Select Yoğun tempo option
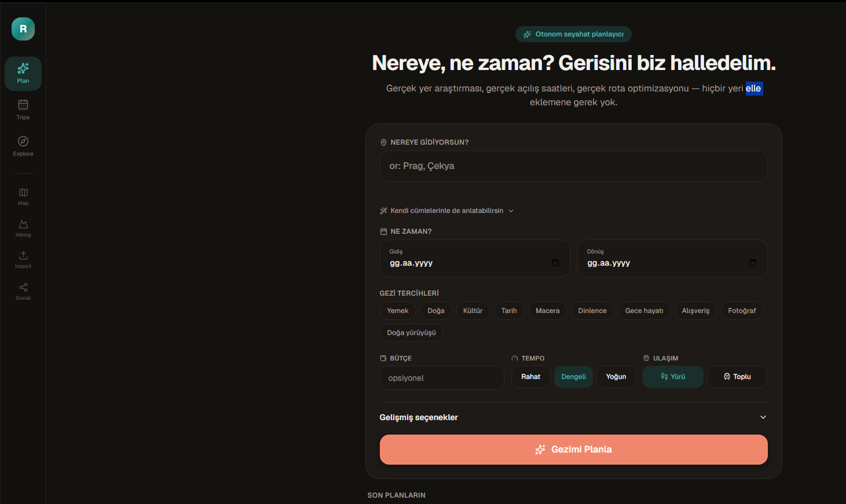 pyautogui.click(x=616, y=377)
